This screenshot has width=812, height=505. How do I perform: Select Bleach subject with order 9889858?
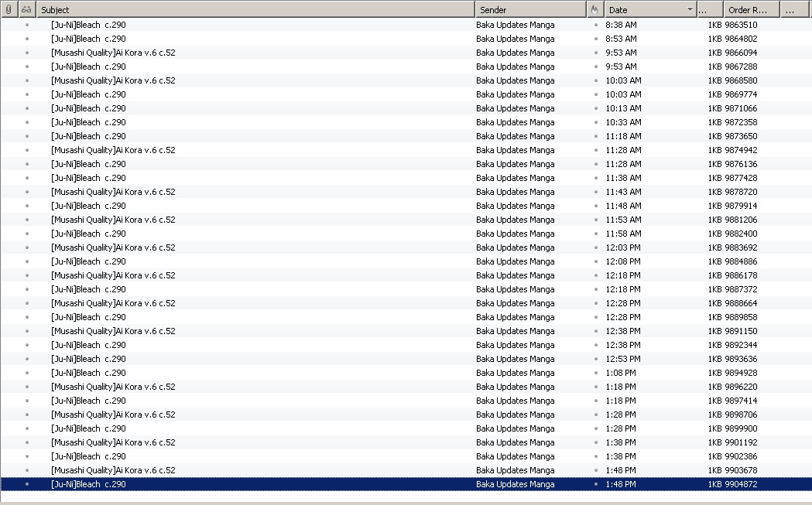(x=88, y=317)
